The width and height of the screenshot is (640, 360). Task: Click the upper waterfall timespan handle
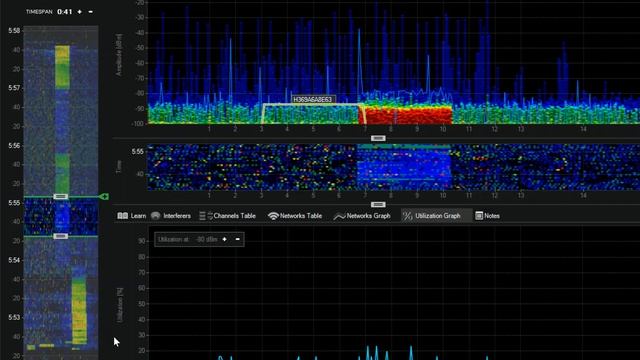point(60,197)
